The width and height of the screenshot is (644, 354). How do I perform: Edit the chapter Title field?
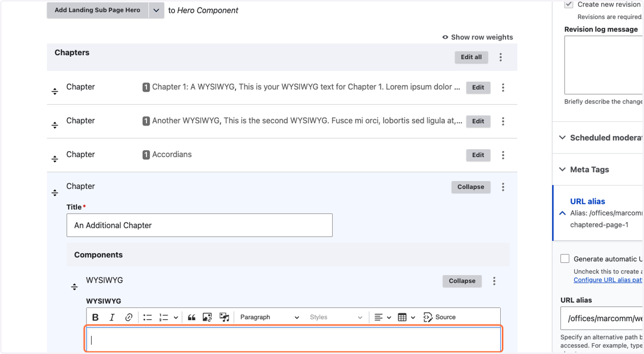coord(200,225)
